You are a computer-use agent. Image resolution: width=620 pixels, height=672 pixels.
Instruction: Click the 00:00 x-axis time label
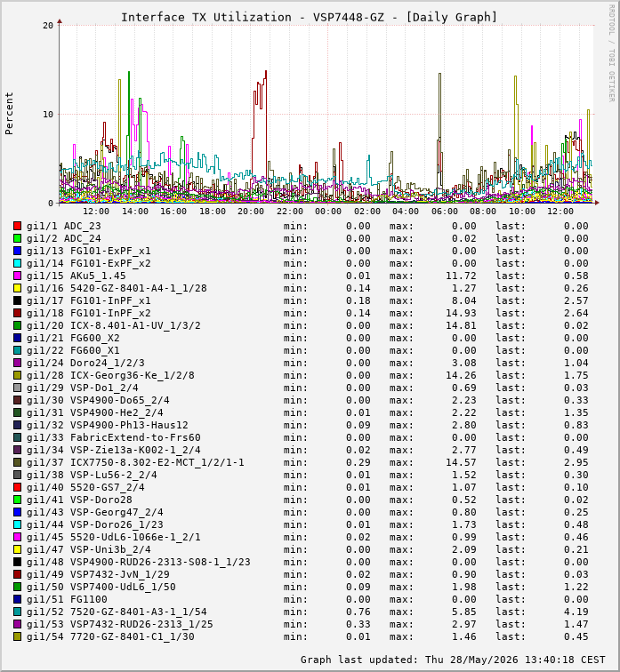pyautogui.click(x=328, y=212)
